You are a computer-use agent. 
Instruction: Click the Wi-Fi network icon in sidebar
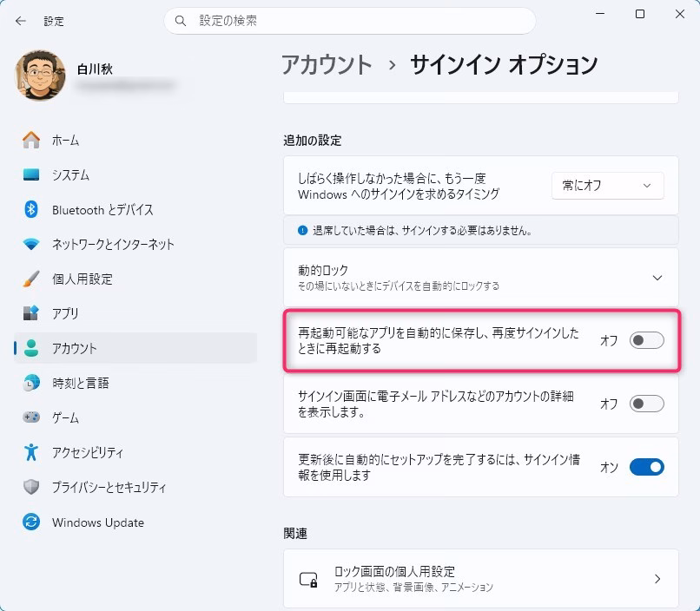[x=31, y=244]
